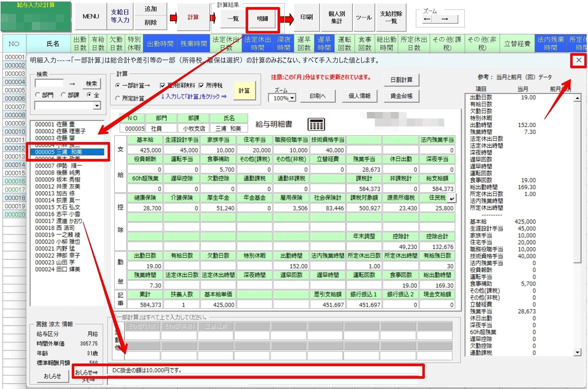Image resolution: width=588 pixels, height=389 pixels.
Task: Choose the 部門 search radio option
Action: coord(38,95)
